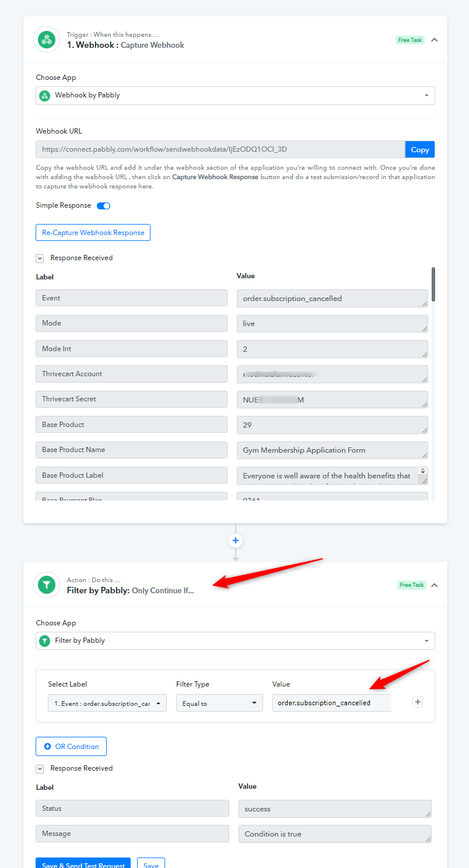
Task: Collapse the Filter by Pabbly step chevron
Action: coord(434,584)
